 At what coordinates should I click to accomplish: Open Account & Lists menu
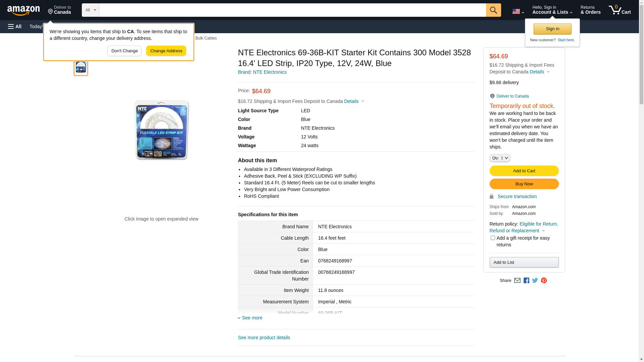coord(552,10)
